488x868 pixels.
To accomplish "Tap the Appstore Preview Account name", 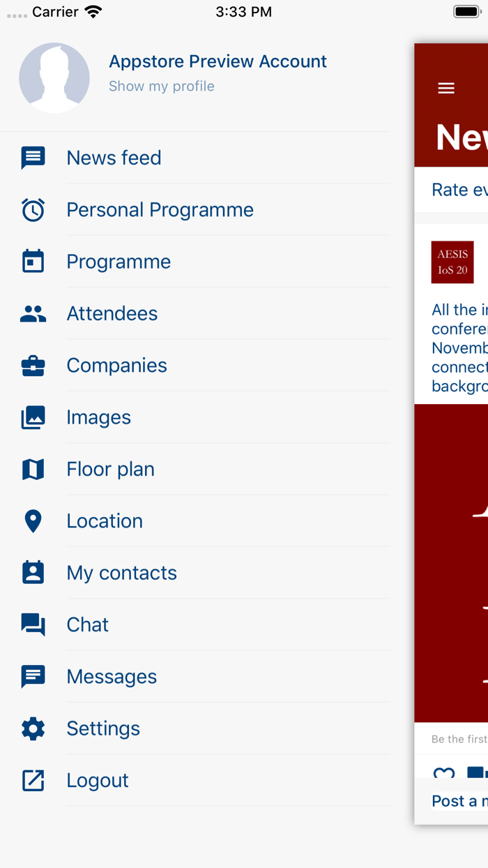I will [x=218, y=61].
